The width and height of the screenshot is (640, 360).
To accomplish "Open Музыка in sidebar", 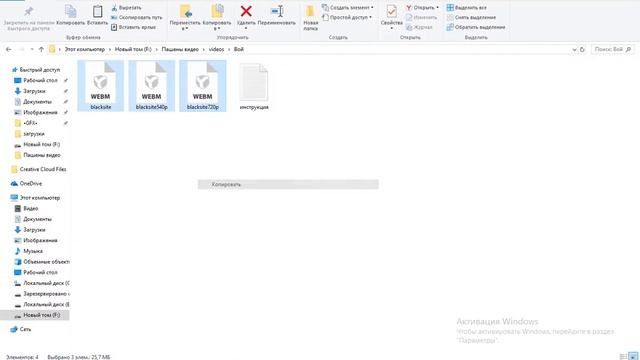I will point(33,251).
